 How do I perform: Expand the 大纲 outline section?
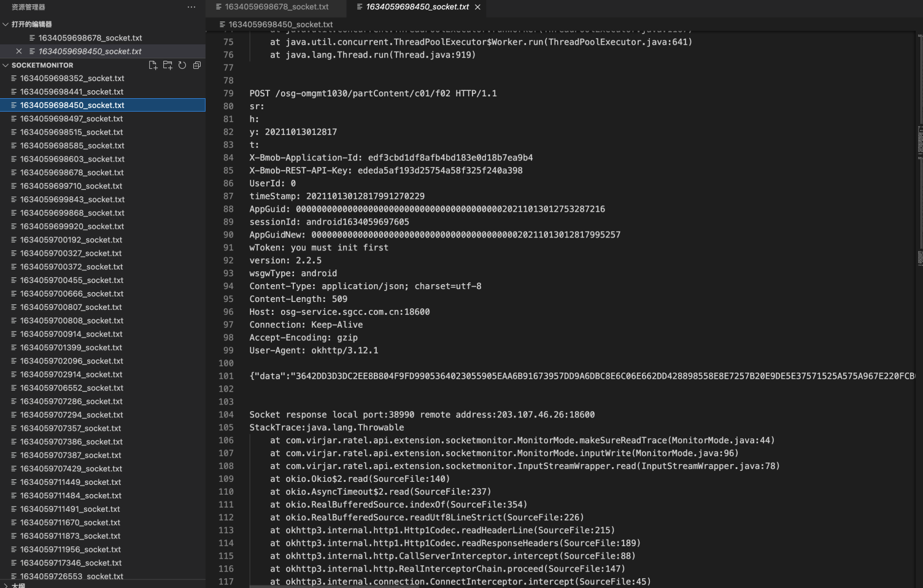pyautogui.click(x=6, y=586)
